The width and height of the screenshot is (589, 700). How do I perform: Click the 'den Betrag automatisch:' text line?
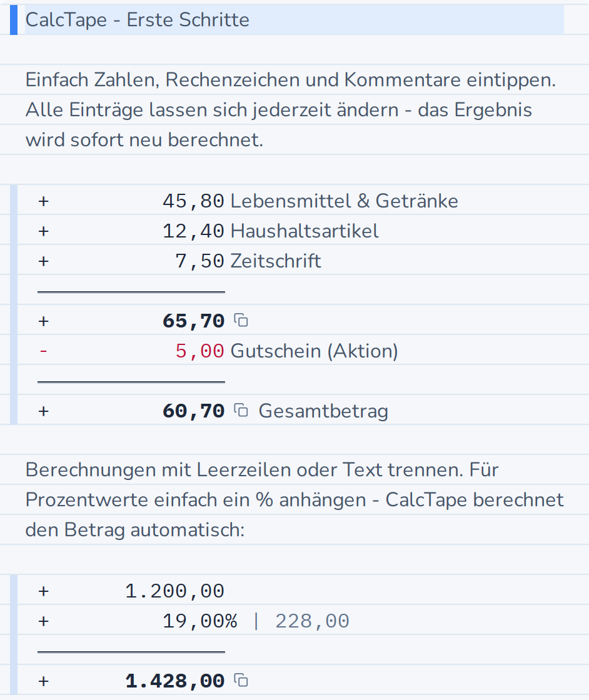(135, 529)
